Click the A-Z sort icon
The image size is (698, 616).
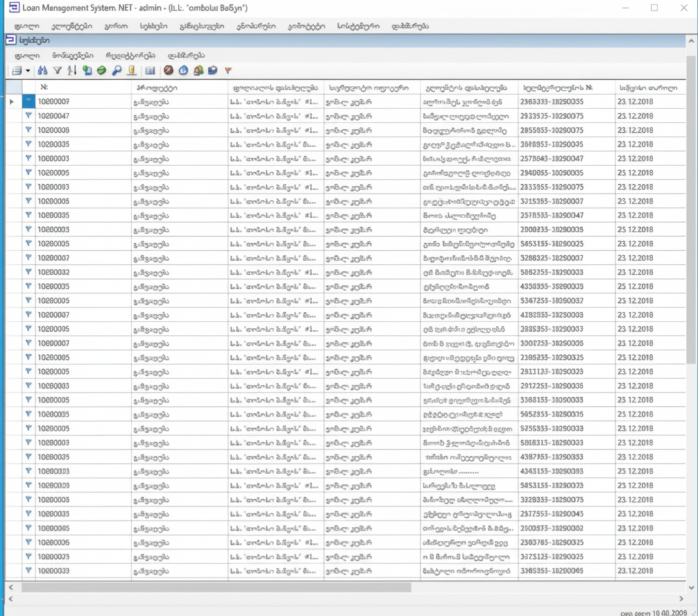click(72, 71)
